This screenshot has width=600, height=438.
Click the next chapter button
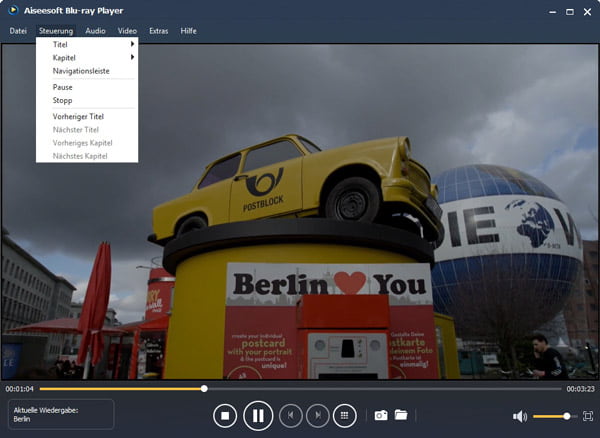click(317, 415)
